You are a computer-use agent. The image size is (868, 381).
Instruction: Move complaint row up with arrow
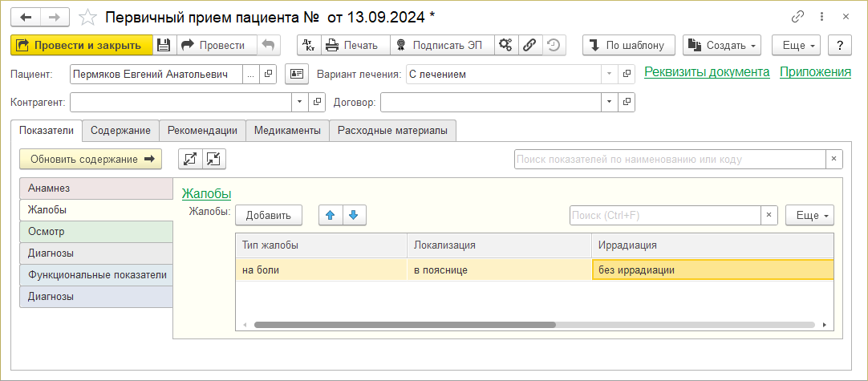(330, 215)
